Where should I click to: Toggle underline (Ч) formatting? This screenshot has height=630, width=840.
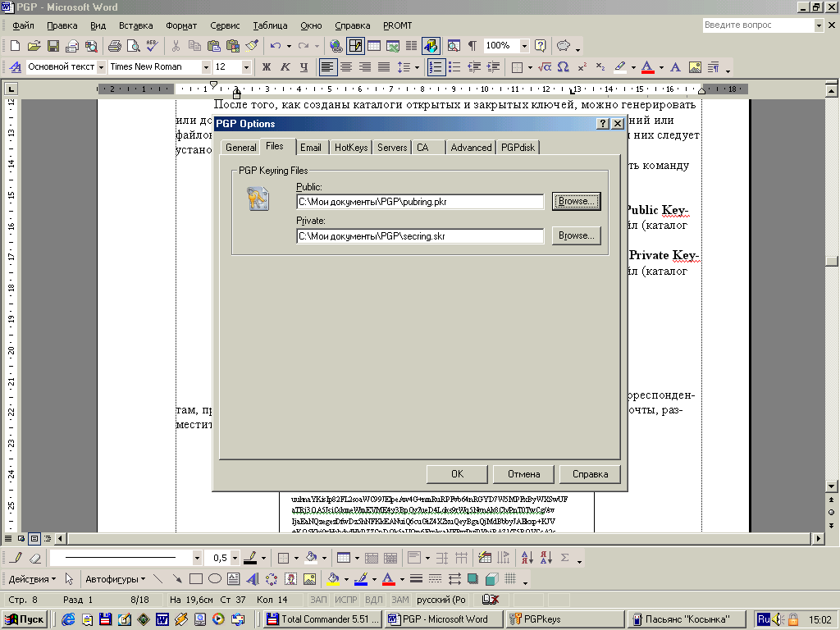tap(304, 67)
